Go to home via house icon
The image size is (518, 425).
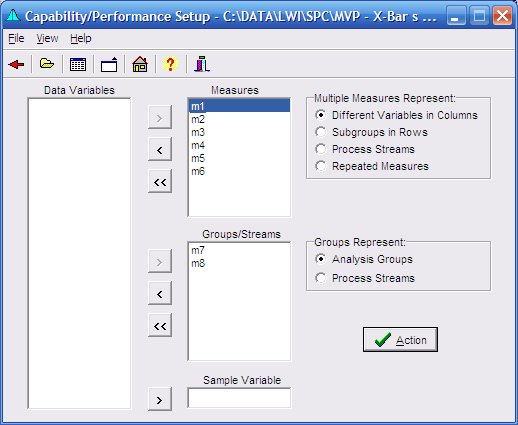(x=140, y=64)
